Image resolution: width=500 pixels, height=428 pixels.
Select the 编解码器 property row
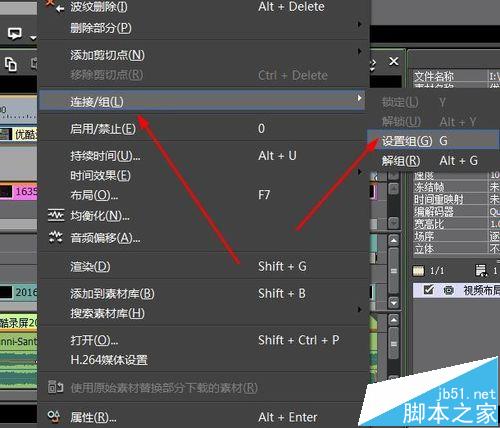click(456, 212)
